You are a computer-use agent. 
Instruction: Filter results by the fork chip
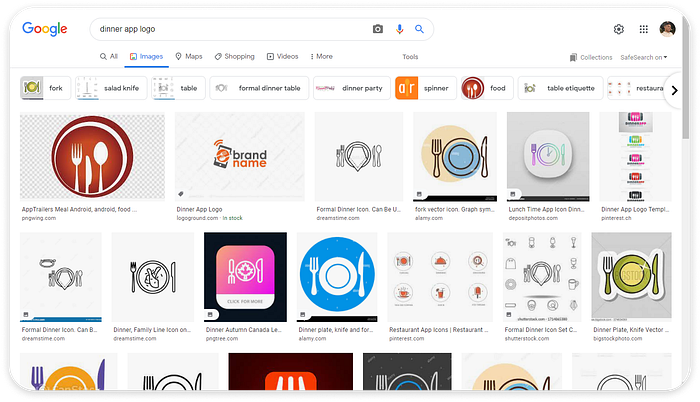45,88
